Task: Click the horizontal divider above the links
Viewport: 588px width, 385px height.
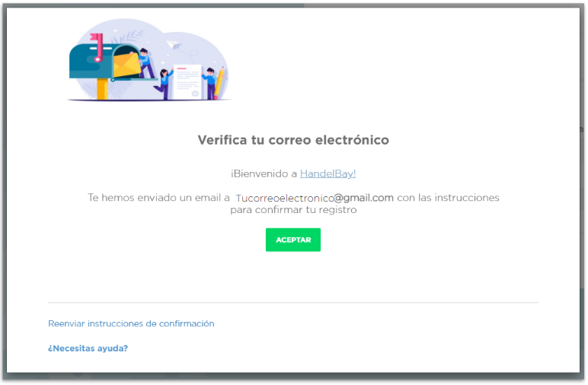Action: click(293, 302)
